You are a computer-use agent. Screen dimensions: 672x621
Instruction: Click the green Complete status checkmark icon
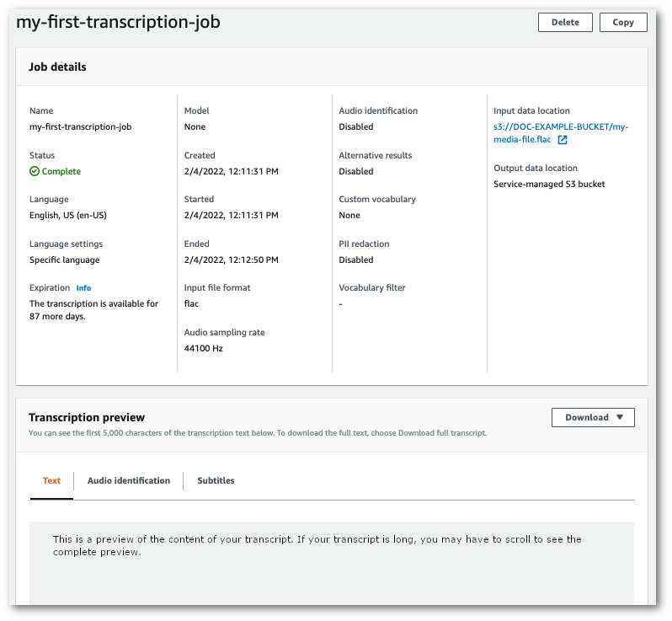tap(35, 172)
